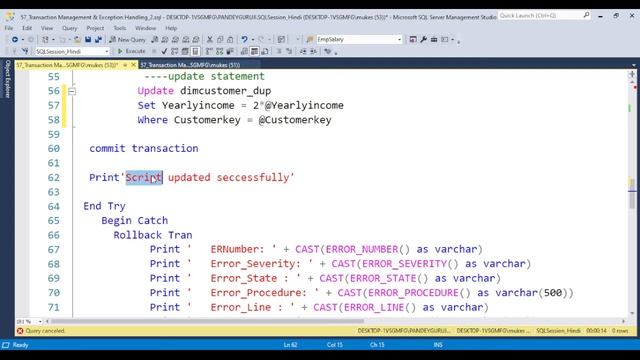The image size is (640, 360).
Task: Click the highlighted word 'Script' on line 62
Action: tap(144, 178)
